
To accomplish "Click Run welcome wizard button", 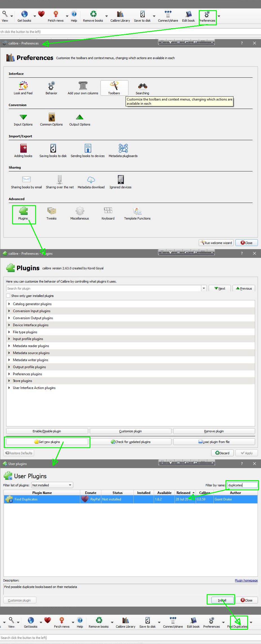I will pos(216,243).
